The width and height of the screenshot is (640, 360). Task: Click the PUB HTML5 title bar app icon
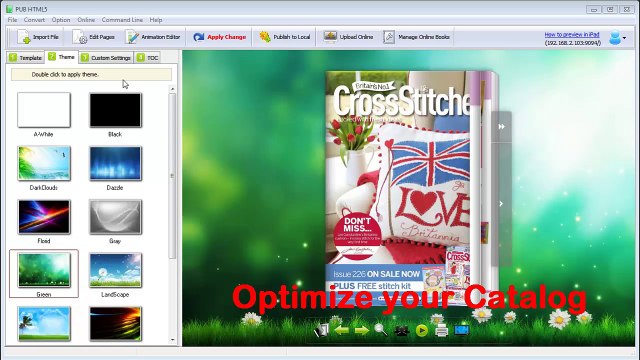pos(9,9)
